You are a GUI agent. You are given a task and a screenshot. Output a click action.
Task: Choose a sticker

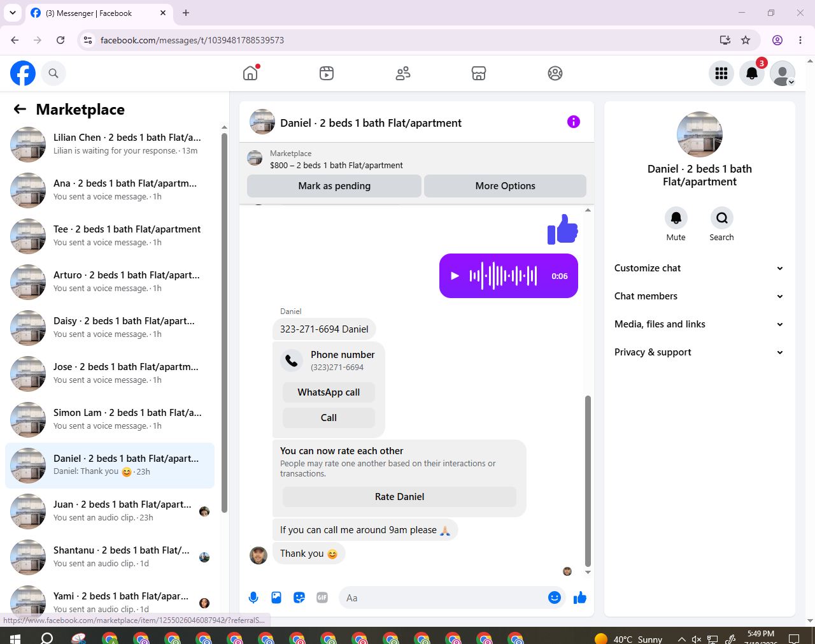(299, 597)
